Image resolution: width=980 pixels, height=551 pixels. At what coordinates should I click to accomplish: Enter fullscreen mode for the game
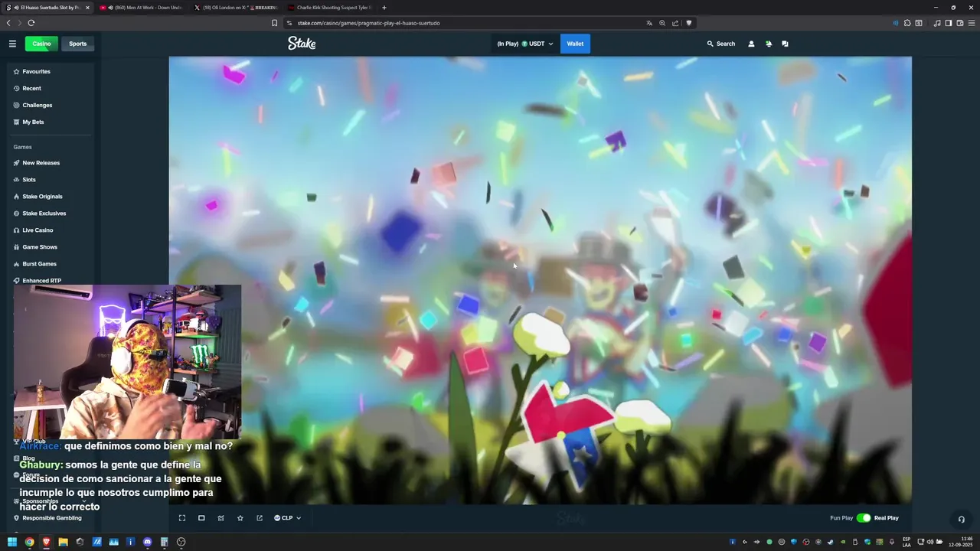point(182,518)
